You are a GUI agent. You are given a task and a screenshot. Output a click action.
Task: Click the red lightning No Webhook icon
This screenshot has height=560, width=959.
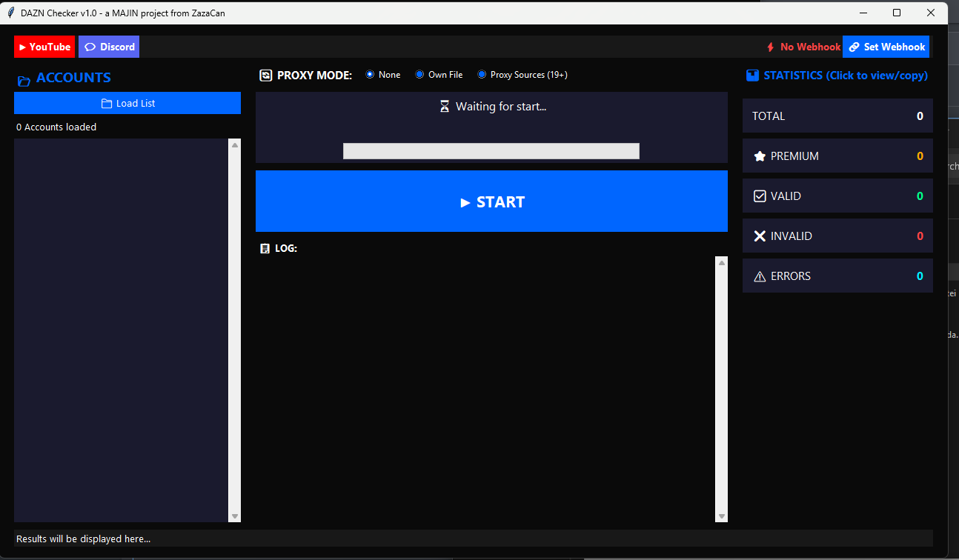(x=770, y=47)
